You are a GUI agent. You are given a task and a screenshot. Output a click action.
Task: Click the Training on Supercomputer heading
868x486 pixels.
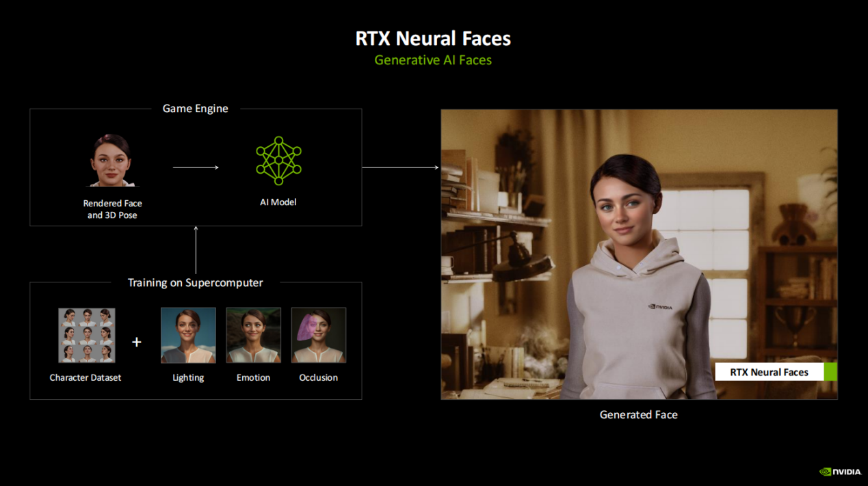[x=196, y=282]
